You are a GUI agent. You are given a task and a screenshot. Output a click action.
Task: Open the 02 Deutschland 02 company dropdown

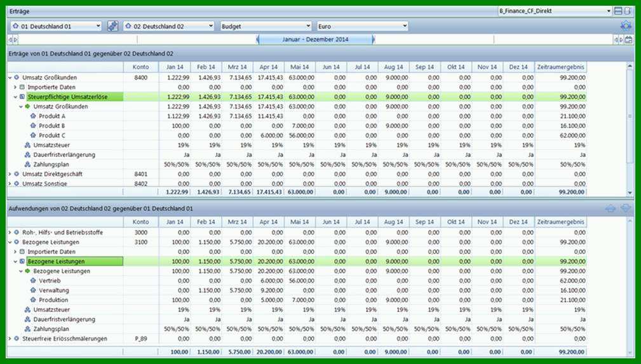tap(168, 26)
